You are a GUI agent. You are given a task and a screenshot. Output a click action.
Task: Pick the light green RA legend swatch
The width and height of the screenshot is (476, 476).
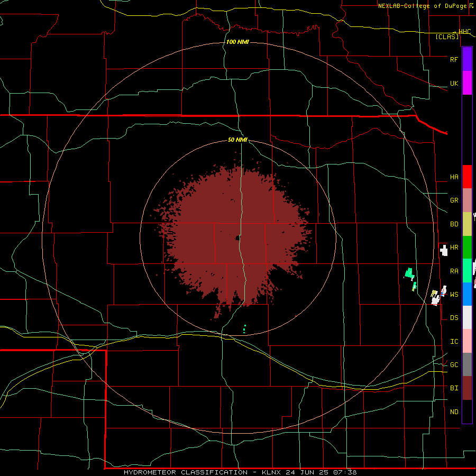[x=467, y=271]
